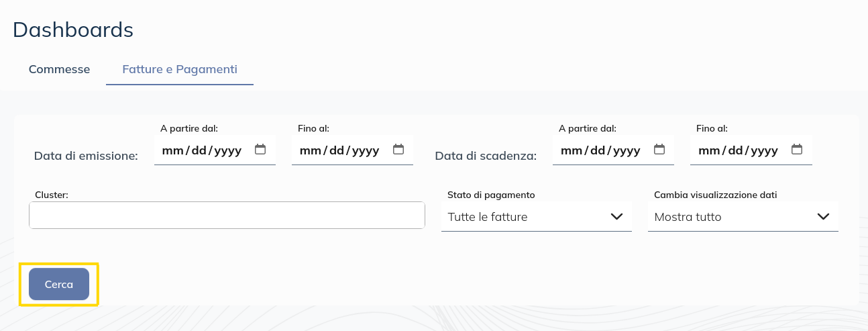Focus the Cluster text field

tap(227, 216)
